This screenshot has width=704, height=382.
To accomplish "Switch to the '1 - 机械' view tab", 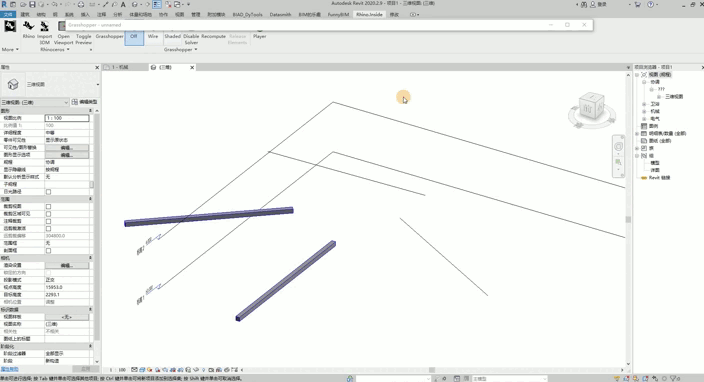I will coord(120,67).
